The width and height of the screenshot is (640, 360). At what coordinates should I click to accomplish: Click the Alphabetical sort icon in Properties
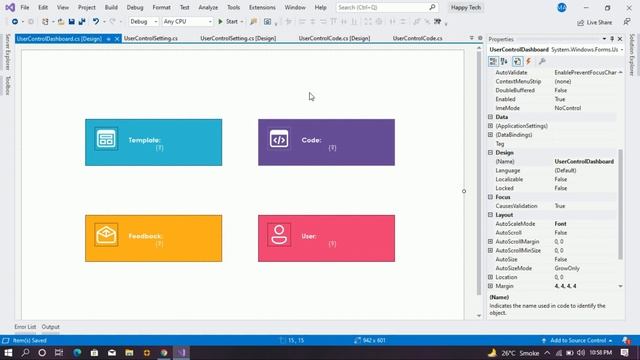pyautogui.click(x=504, y=61)
